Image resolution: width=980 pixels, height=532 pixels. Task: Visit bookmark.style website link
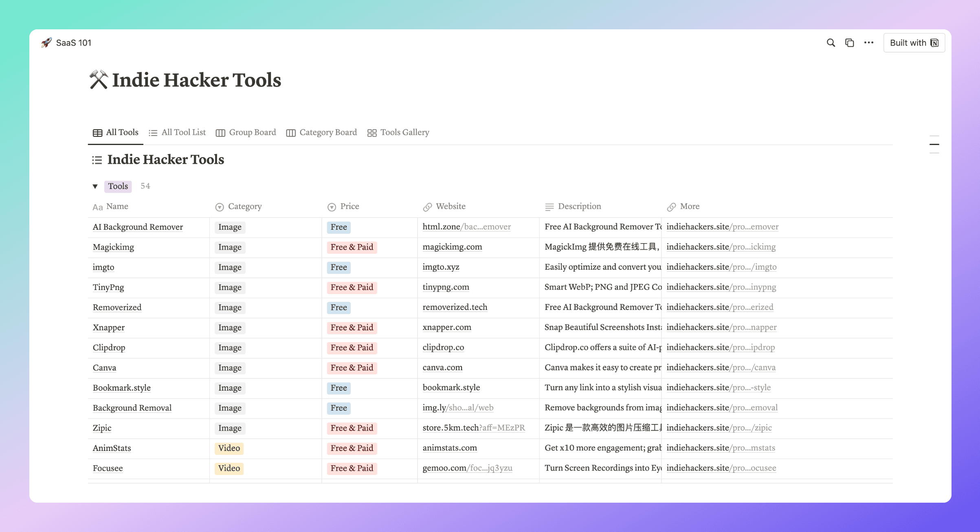pyautogui.click(x=451, y=387)
